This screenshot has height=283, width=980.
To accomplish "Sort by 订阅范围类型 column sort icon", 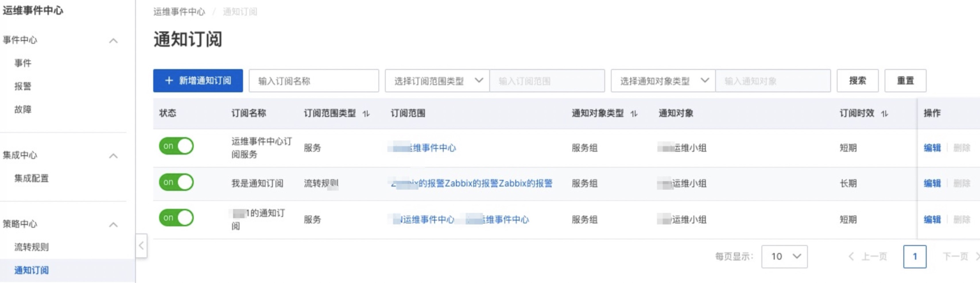I will tap(366, 114).
